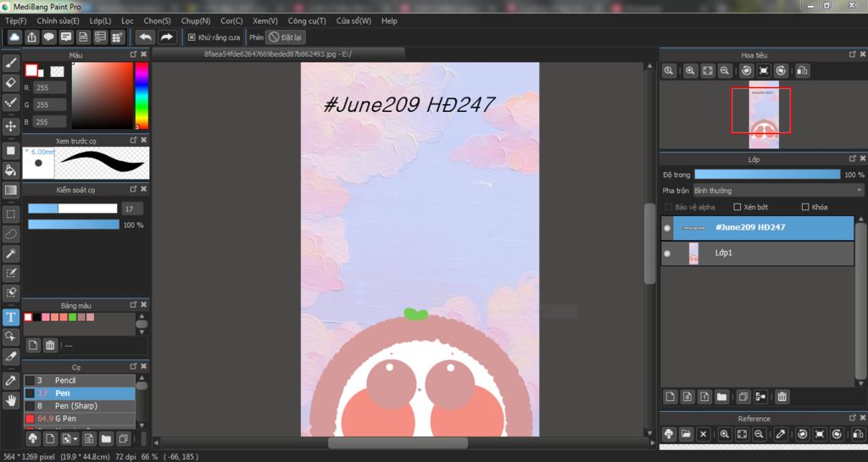Hide the #June209 HĐ247 layer
The width and height of the screenshot is (868, 462).
[667, 228]
